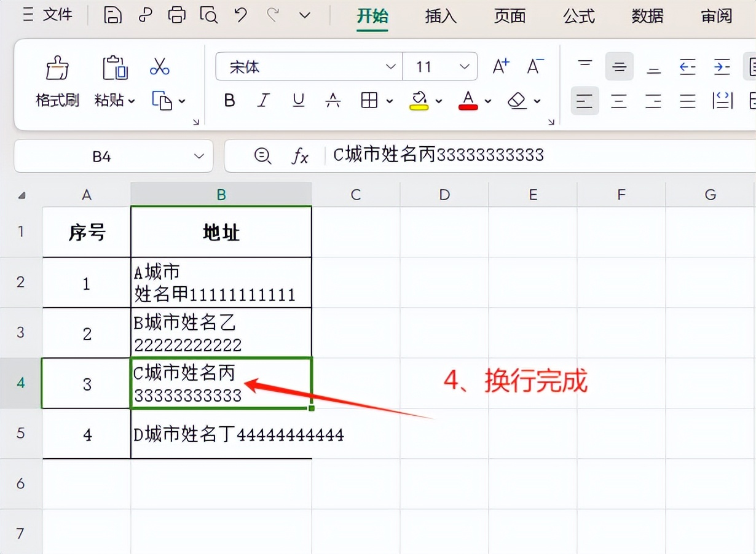The image size is (756, 554).
Task: Expand the Clear eraser dropdown
Action: tap(537, 101)
